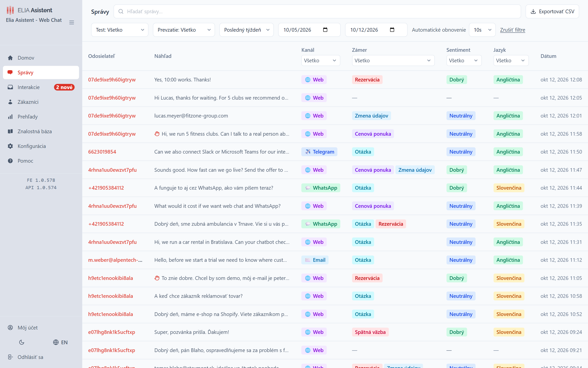Click the logout icon beside Odhlásiť sa

[x=10, y=357]
